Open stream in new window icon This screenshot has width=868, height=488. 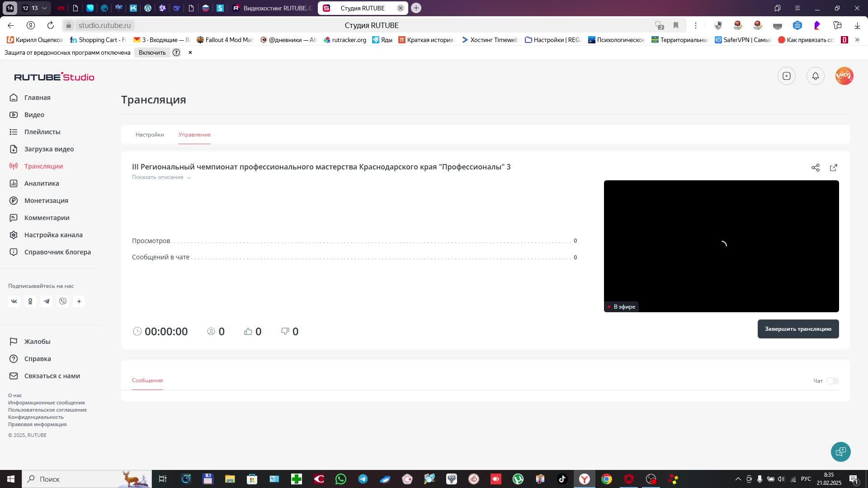pyautogui.click(x=833, y=168)
